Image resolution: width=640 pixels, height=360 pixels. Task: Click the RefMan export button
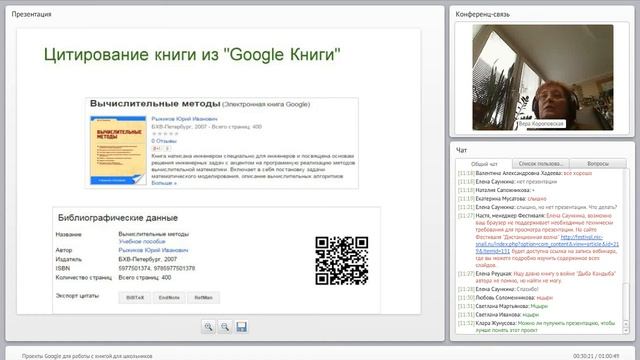coord(203,298)
